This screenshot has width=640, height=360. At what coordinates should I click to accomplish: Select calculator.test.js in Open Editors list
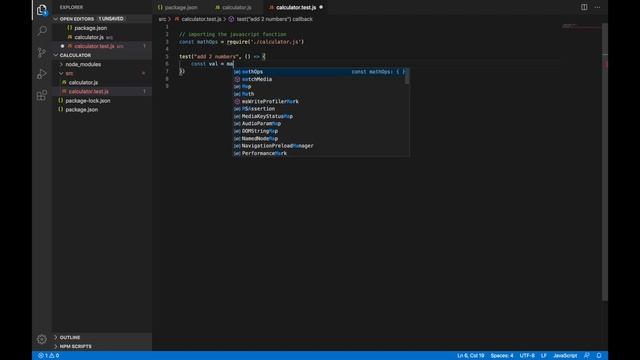point(94,46)
